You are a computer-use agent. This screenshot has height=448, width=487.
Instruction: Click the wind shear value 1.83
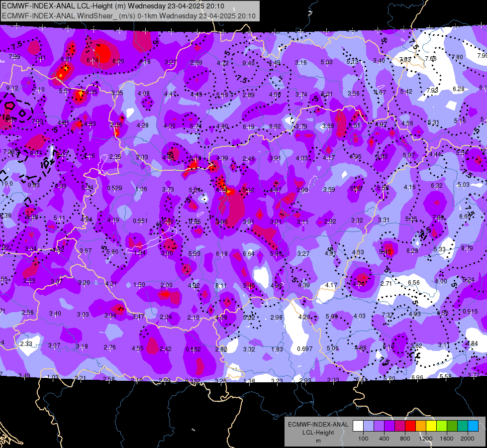pyautogui.click(x=277, y=349)
